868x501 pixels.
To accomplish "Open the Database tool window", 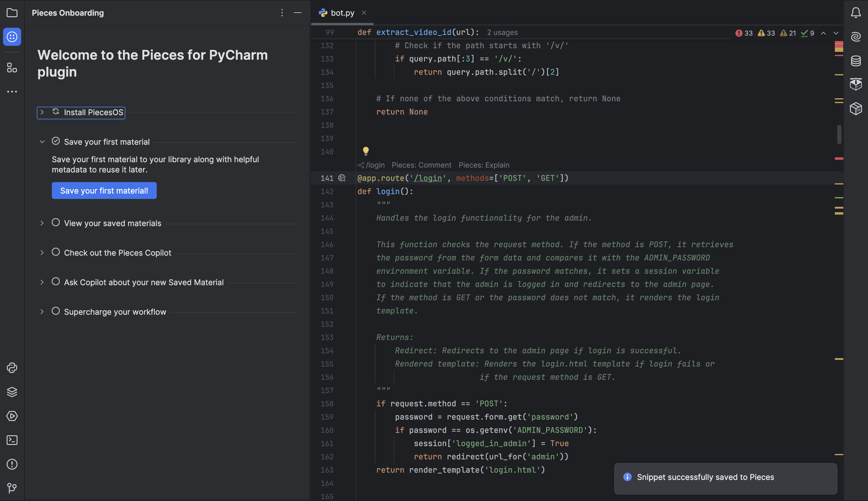I will [856, 61].
